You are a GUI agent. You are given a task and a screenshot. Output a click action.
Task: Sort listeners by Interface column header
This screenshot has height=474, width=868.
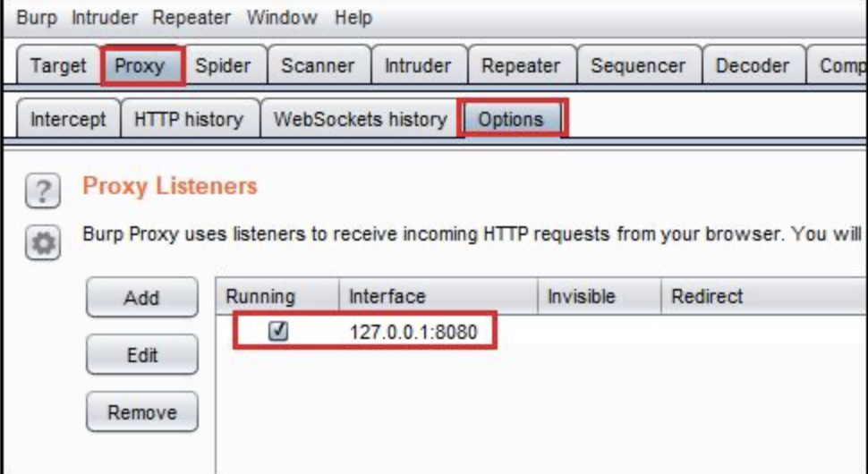pyautogui.click(x=438, y=296)
